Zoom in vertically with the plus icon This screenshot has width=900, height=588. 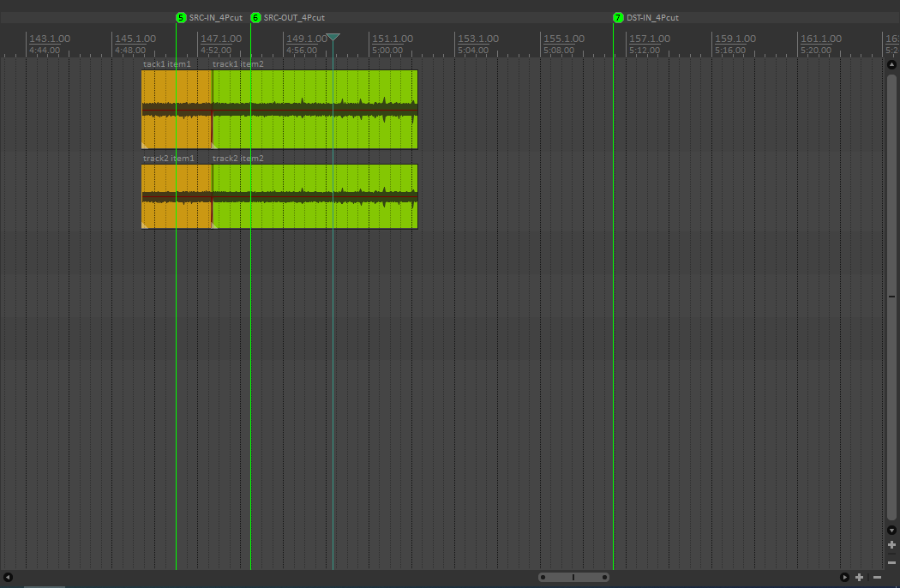(891, 545)
